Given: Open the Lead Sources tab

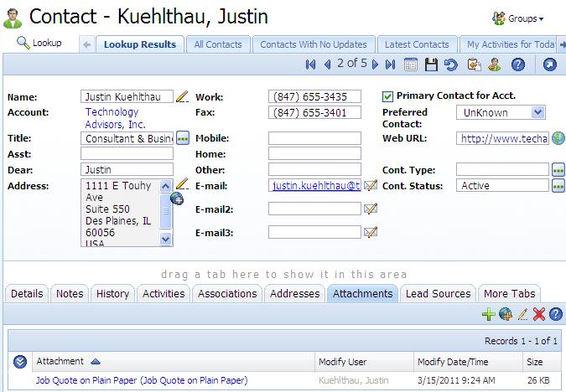Looking at the screenshot, I should (x=439, y=293).
